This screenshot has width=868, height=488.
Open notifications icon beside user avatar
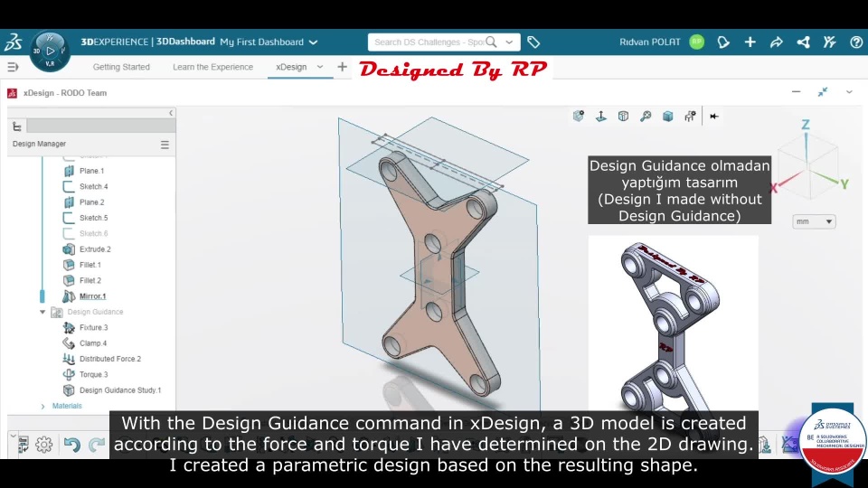pyautogui.click(x=723, y=42)
